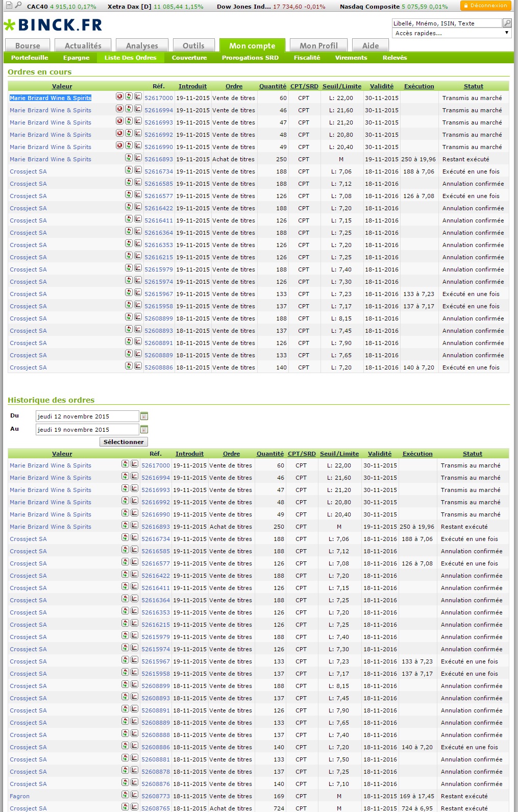518x812 pixels.
Task: Click trade icon for Fagron order 52608773
Action: pos(125,795)
